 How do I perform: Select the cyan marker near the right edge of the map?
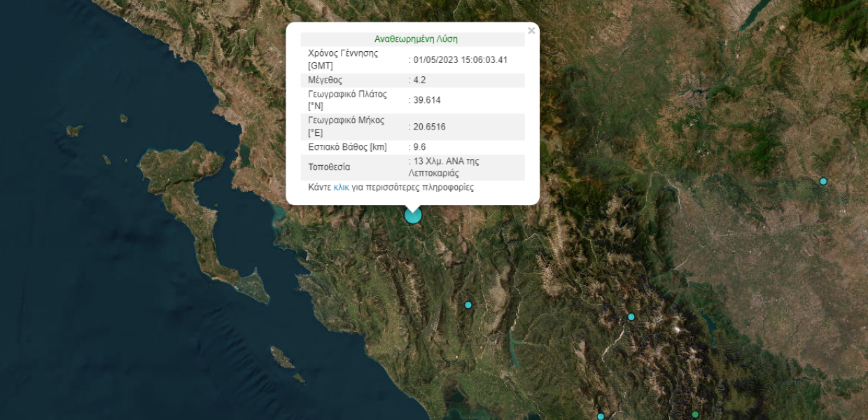coord(823,181)
